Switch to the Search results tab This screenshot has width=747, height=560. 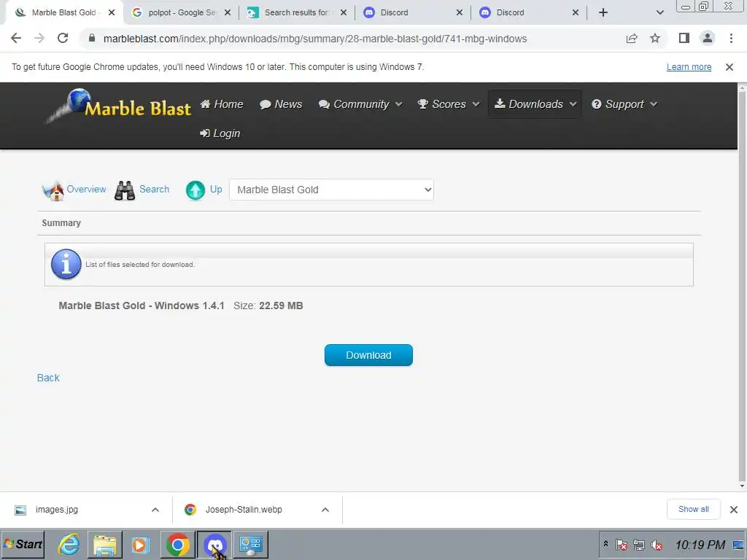(x=296, y=12)
